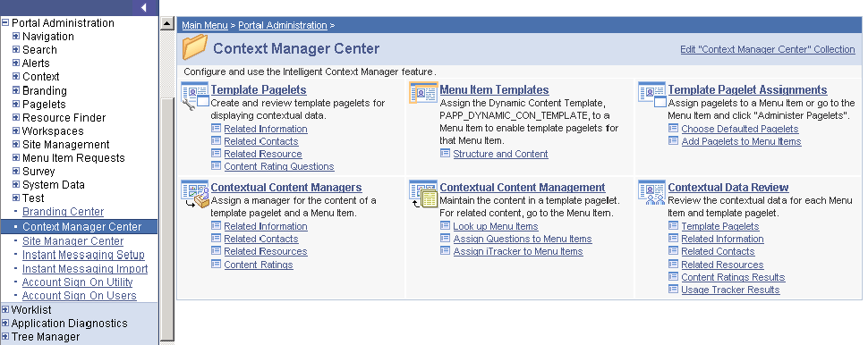Expand the Tree Manager node
The image size is (868, 345).
[5, 337]
